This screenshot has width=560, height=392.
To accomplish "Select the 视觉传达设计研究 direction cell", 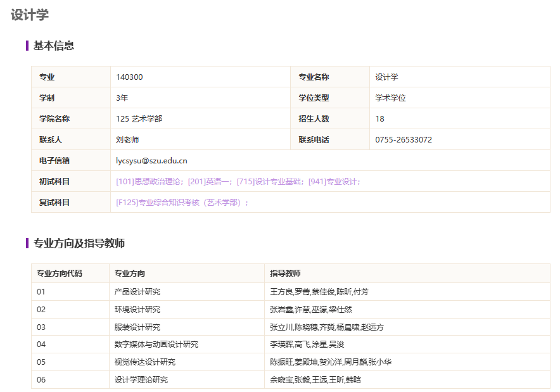I will click(x=145, y=362).
